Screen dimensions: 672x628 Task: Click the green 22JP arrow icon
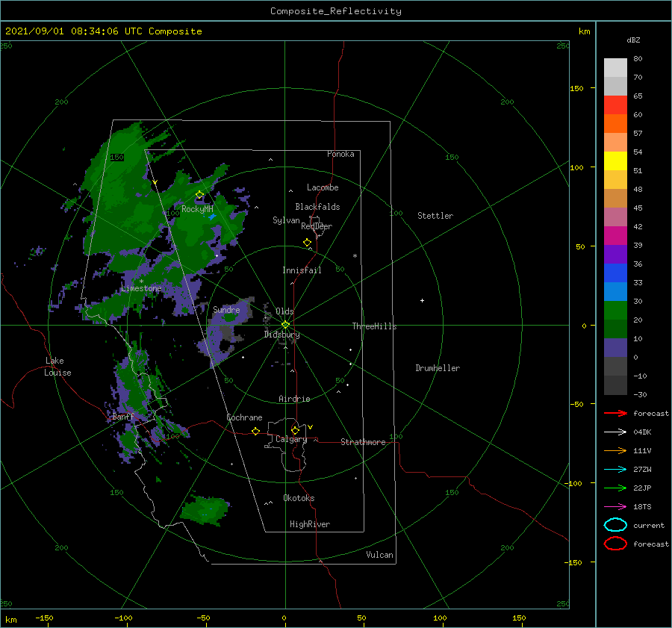[615, 488]
